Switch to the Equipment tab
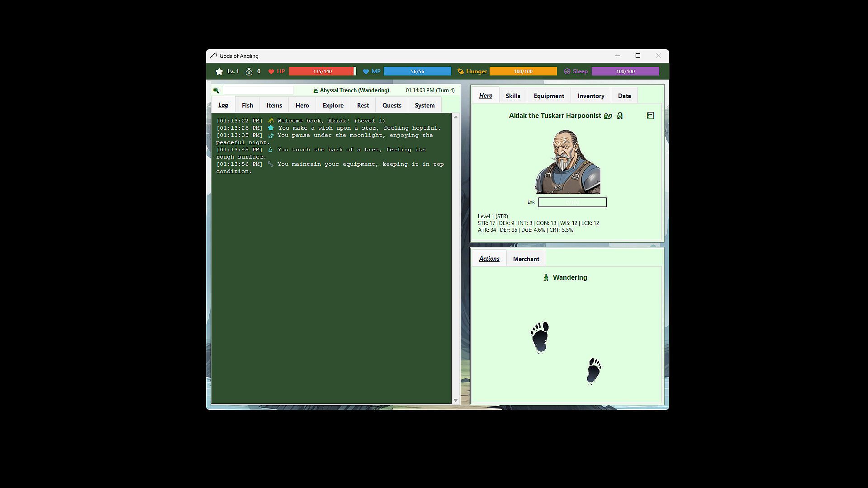The image size is (868, 488). 549,96
